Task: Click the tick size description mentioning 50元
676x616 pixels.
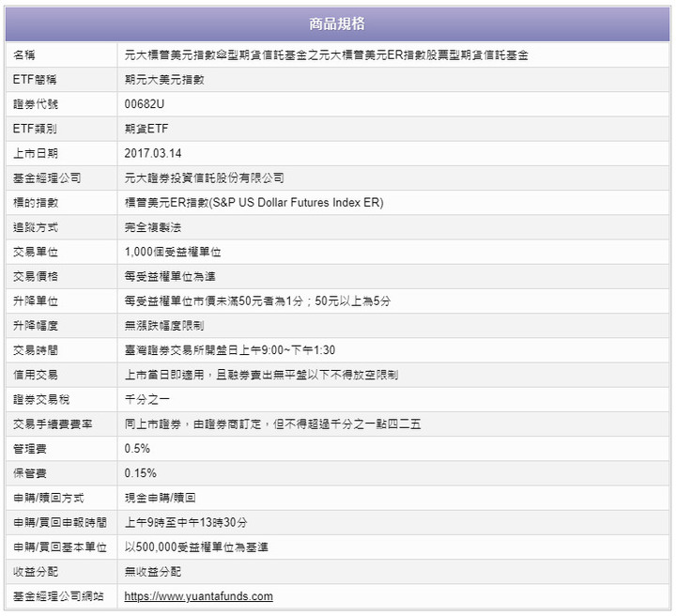Action: [x=257, y=300]
